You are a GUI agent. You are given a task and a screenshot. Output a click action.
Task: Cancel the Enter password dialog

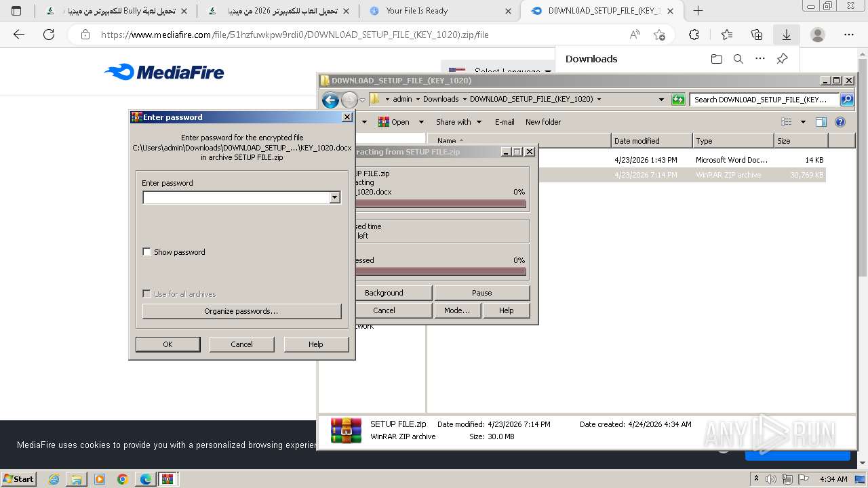241,344
